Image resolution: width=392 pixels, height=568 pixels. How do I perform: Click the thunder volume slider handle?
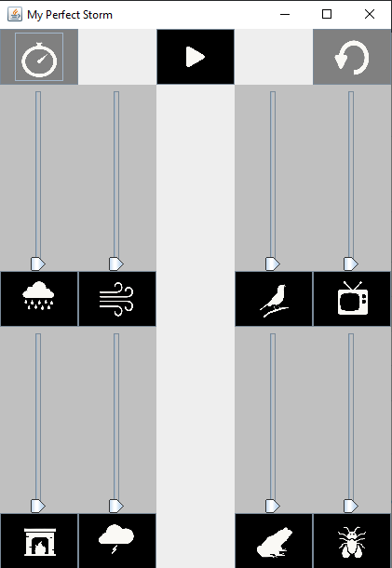pyautogui.click(x=116, y=506)
